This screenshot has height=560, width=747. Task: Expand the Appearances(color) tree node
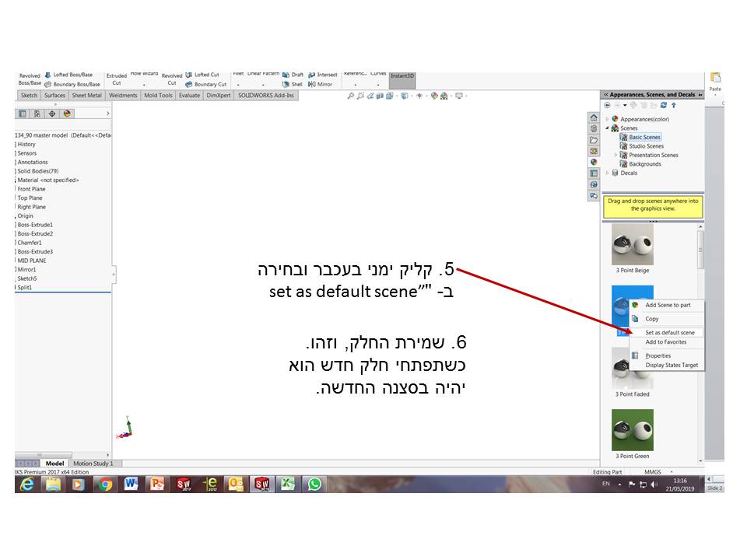(x=607, y=119)
